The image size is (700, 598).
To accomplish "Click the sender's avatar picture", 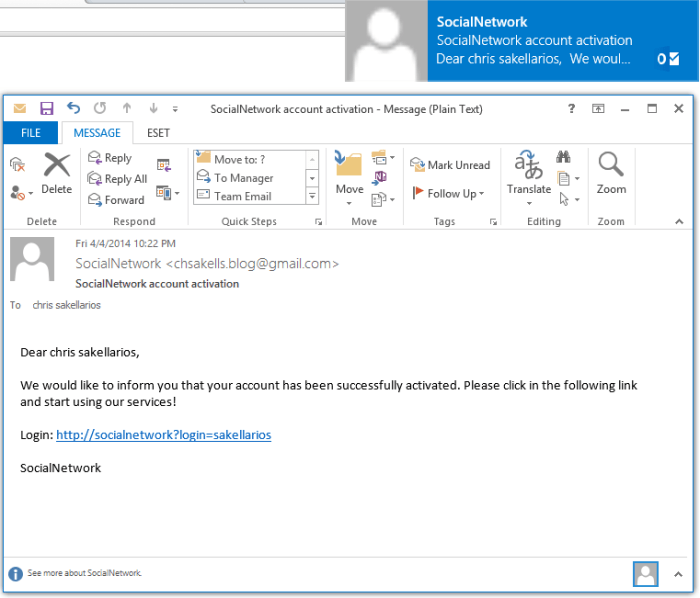I will [x=32, y=259].
